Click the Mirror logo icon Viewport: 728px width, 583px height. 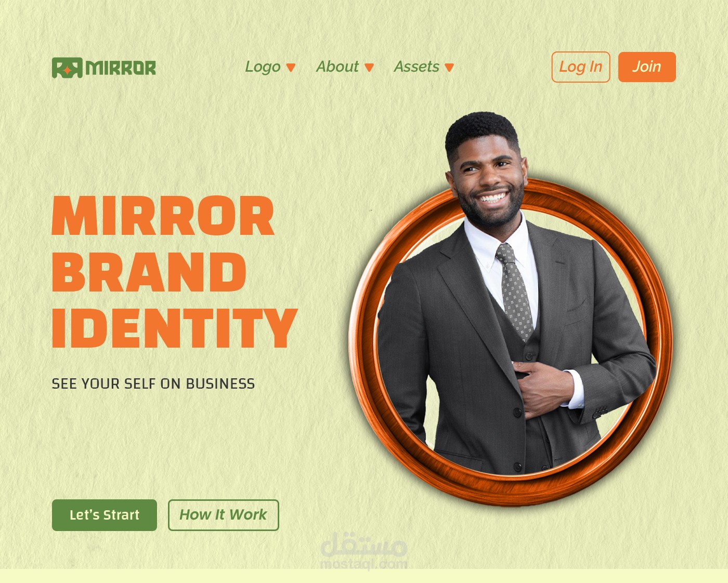pyautogui.click(x=67, y=68)
